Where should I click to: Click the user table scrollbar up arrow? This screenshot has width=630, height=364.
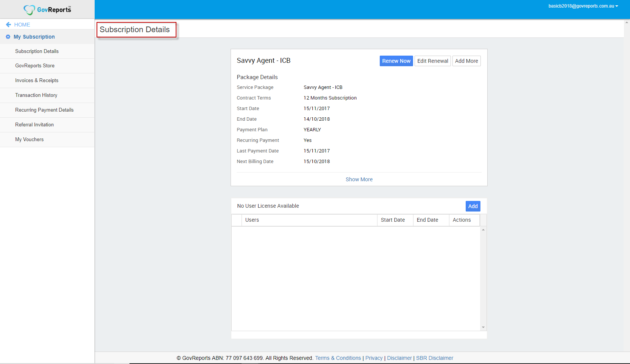tap(483, 230)
